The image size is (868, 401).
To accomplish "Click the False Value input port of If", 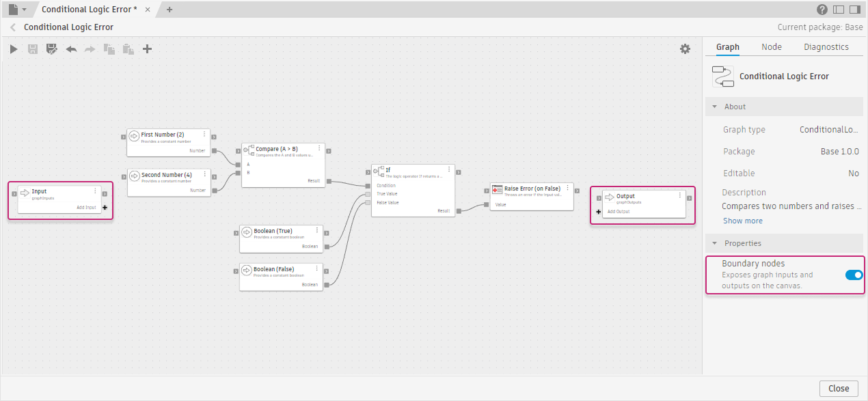I will pyautogui.click(x=368, y=202).
